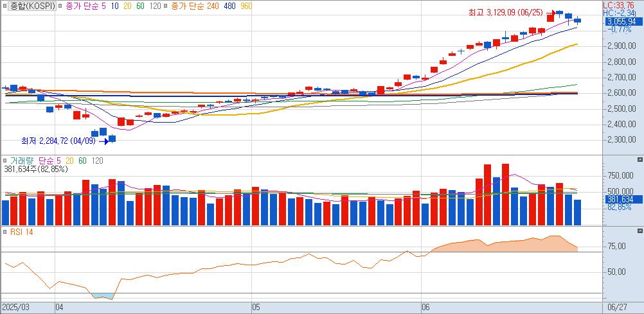Click the 750,000 volume axis label
Viewport: 644px width, 314px height.
[x=622, y=176]
